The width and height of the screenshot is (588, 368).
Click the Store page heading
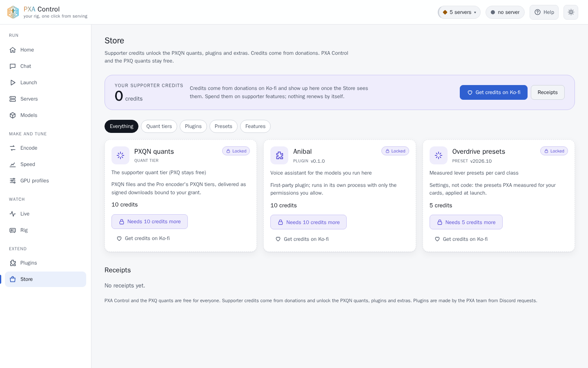point(114,40)
